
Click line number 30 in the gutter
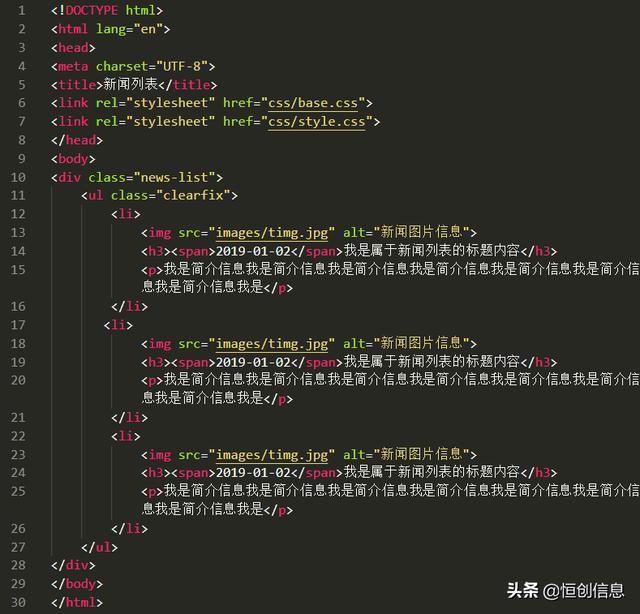click(x=18, y=603)
